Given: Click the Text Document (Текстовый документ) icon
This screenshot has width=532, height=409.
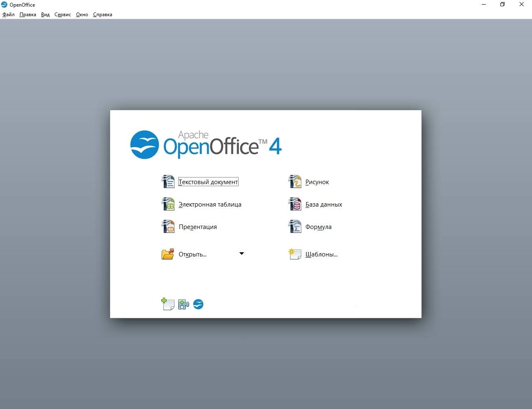Looking at the screenshot, I should (x=168, y=182).
